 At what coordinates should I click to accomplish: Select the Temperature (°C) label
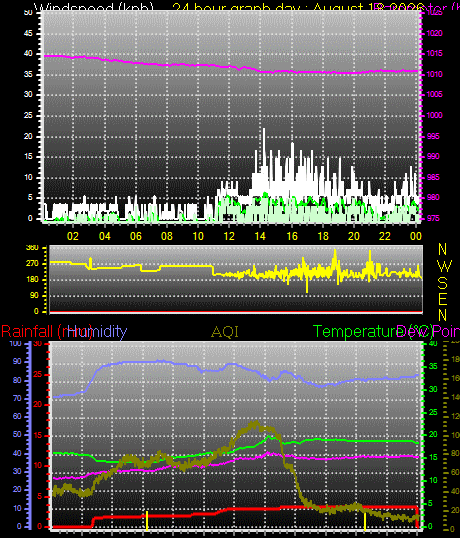(373, 332)
